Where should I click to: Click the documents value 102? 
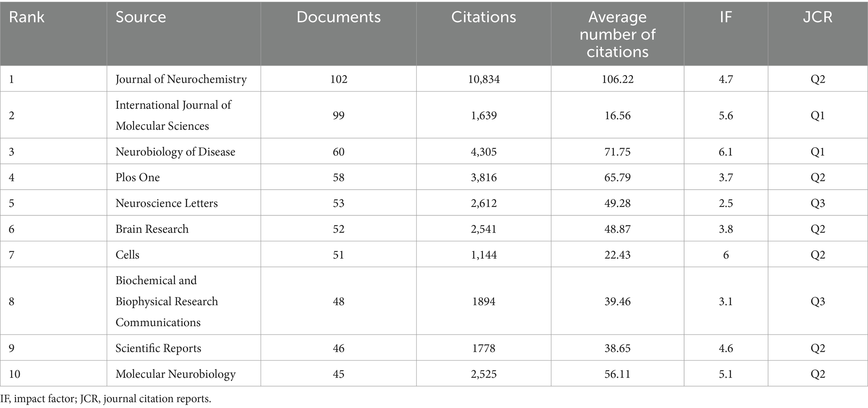click(338, 79)
